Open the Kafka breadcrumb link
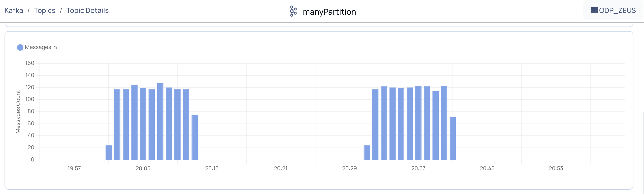The width and height of the screenshot is (644, 194). 14,10
